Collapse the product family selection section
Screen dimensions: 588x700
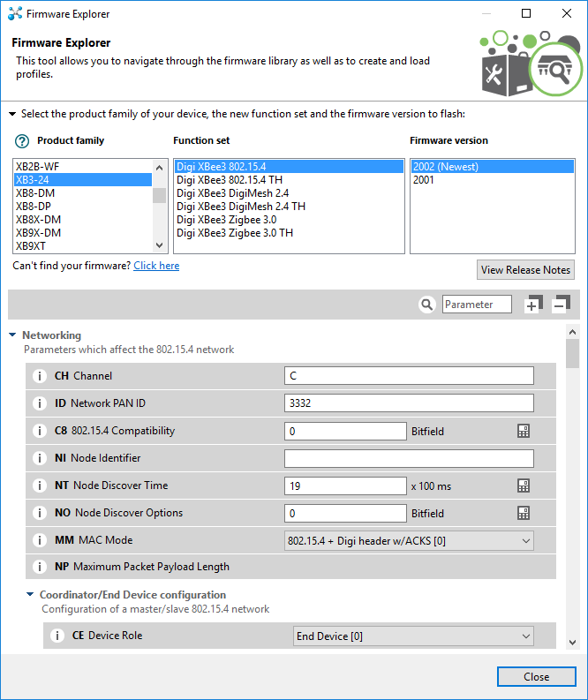pyautogui.click(x=12, y=114)
